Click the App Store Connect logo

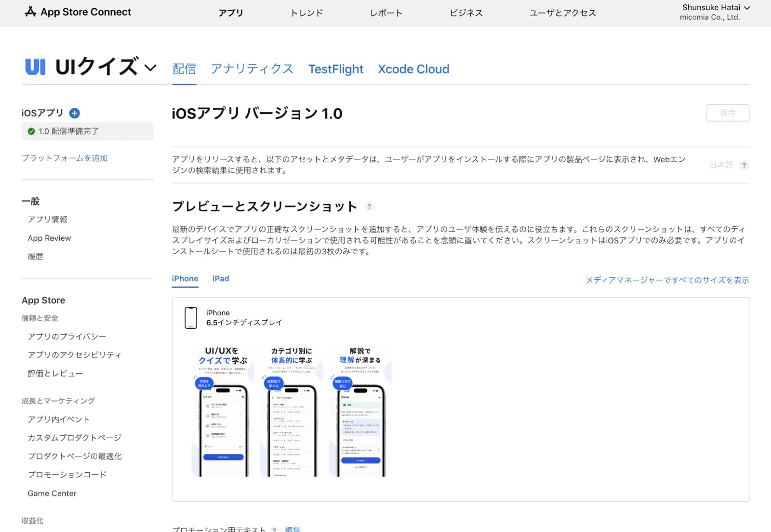(x=78, y=12)
